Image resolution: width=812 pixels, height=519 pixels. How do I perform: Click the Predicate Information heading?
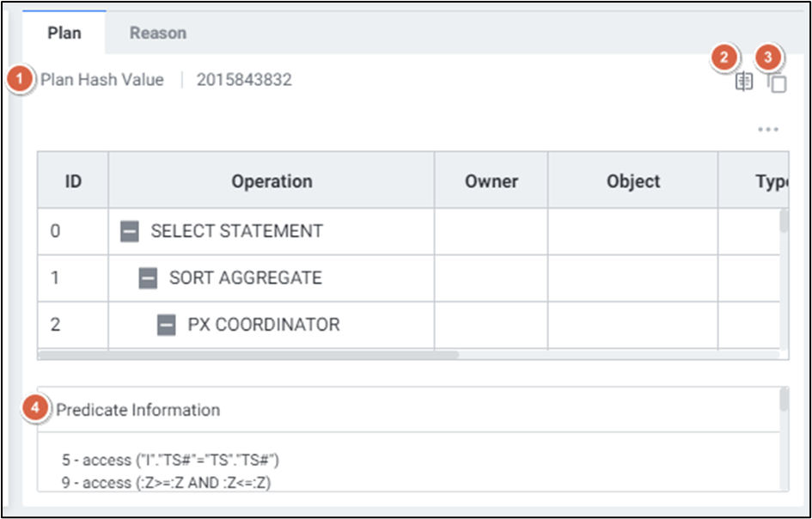click(x=137, y=410)
